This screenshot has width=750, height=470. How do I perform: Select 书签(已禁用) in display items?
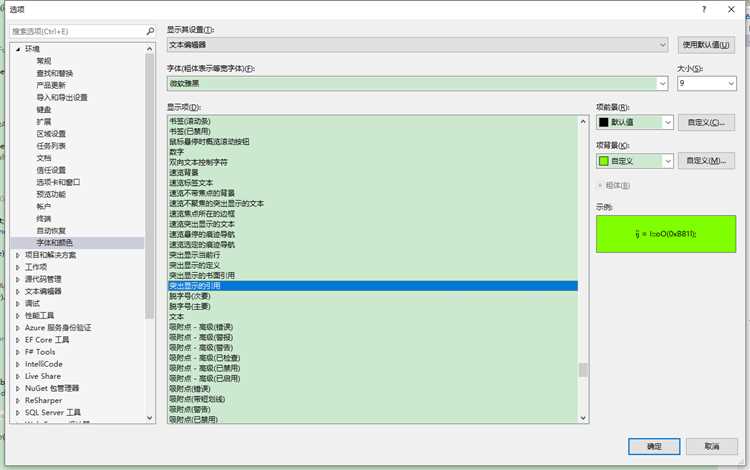click(190, 131)
